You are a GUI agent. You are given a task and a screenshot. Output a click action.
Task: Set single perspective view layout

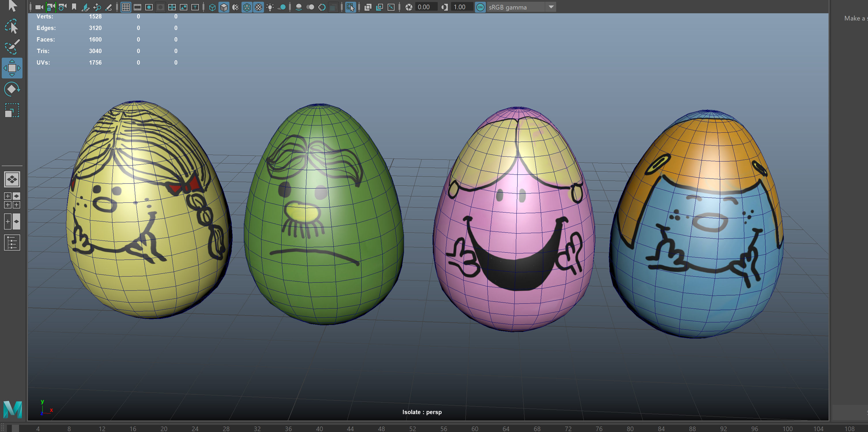click(x=12, y=179)
